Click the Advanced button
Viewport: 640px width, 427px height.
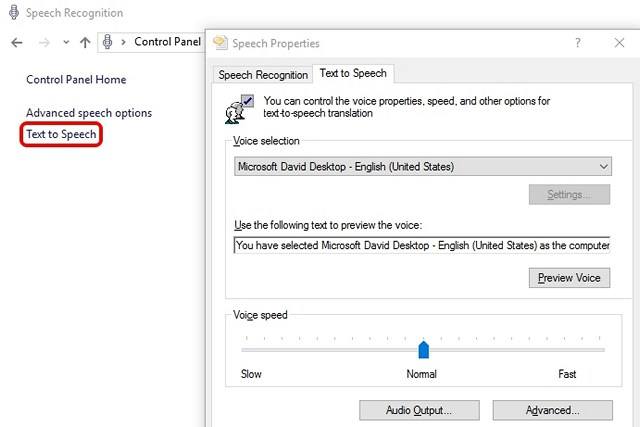[552, 410]
